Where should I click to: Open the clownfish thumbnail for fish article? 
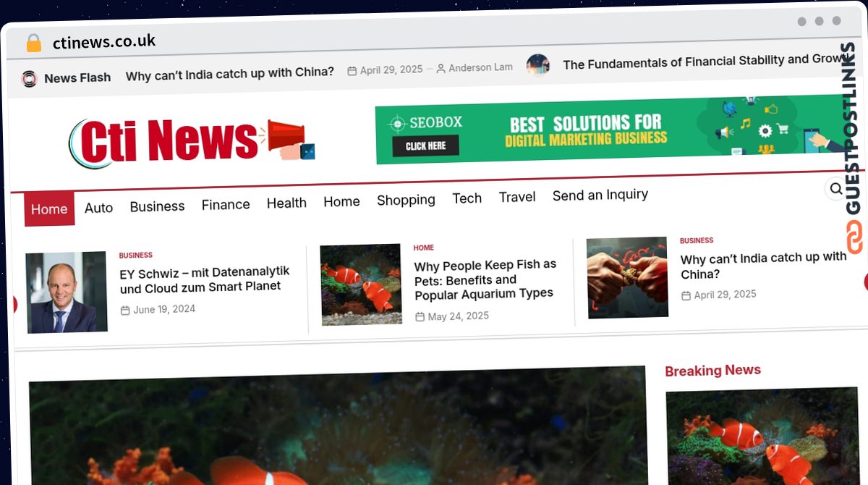coord(360,284)
